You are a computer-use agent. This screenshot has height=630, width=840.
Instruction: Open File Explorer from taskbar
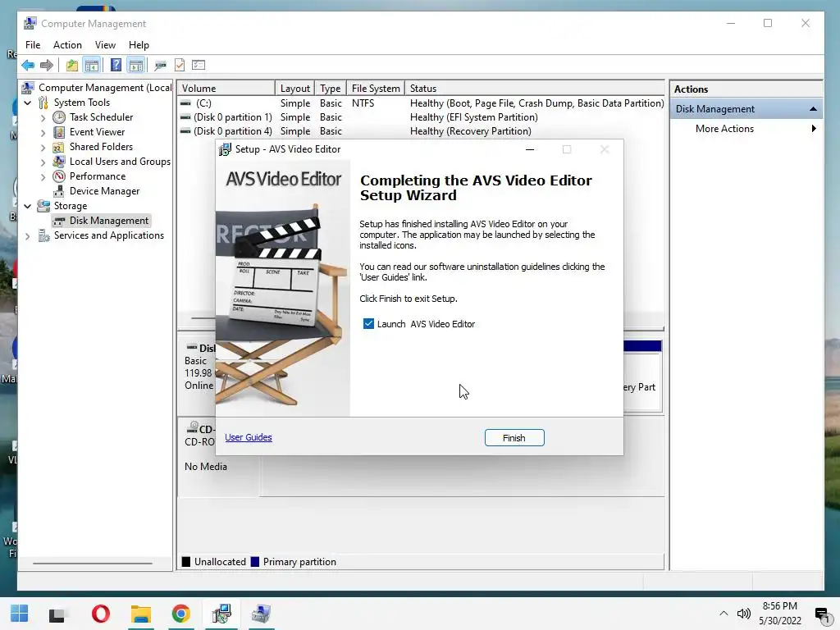[141, 614]
